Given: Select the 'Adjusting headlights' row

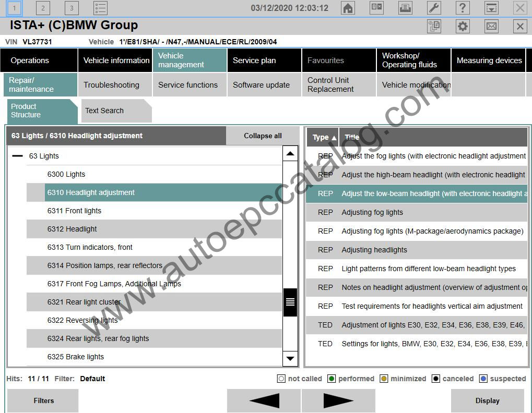Looking at the screenshot, I should (417, 250).
